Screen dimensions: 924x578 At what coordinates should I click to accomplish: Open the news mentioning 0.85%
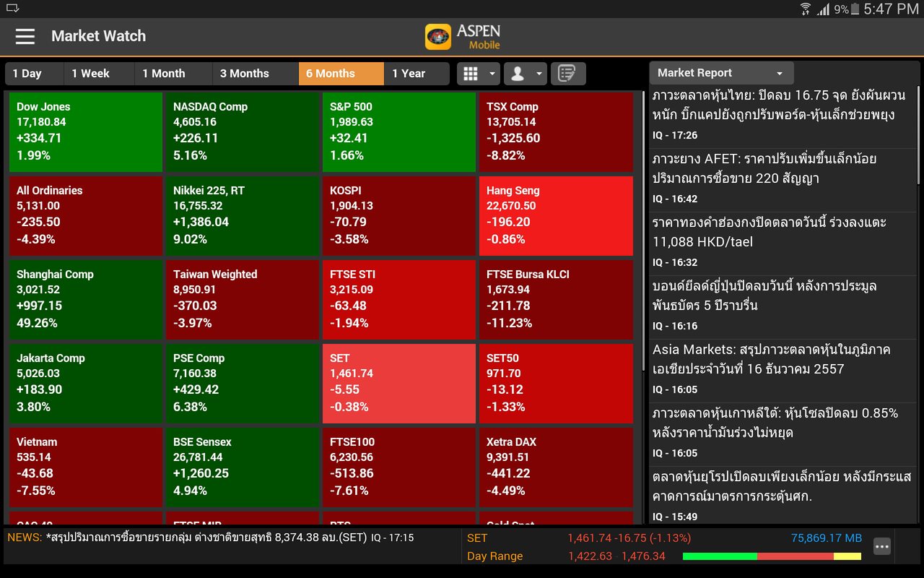(x=783, y=433)
